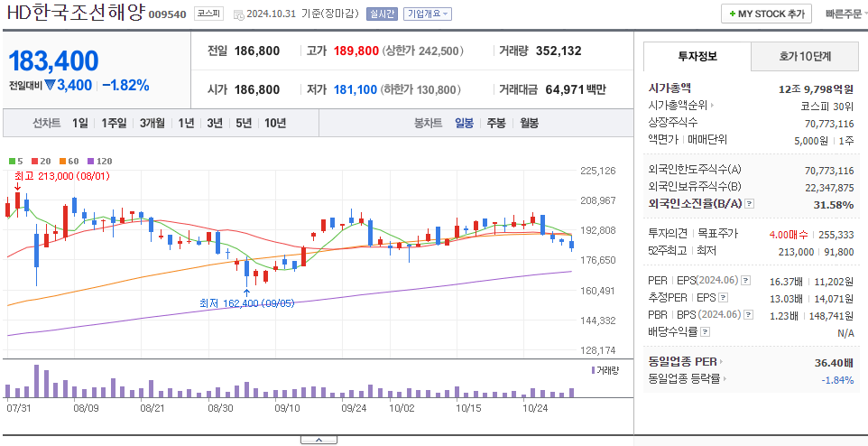
Task: Open the 동일업종 PER link
Action: point(687,362)
